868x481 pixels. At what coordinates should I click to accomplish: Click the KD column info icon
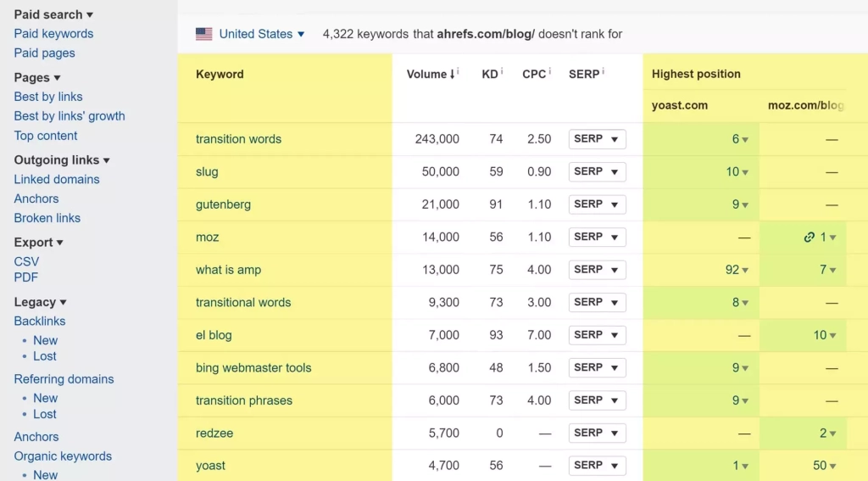point(502,71)
